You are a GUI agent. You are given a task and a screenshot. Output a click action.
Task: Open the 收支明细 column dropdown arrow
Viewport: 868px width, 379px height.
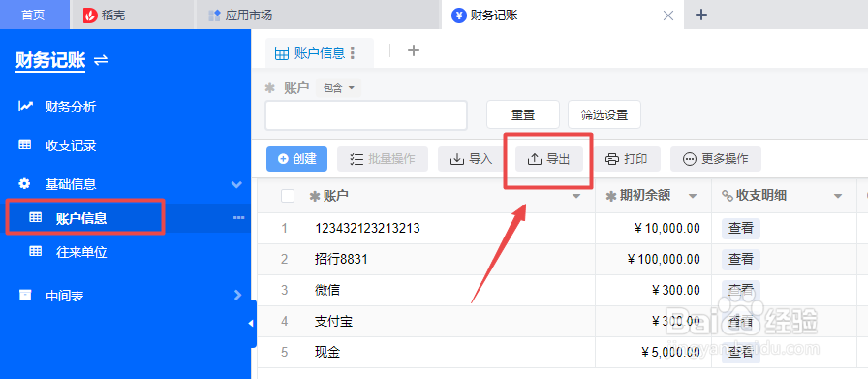(838, 196)
